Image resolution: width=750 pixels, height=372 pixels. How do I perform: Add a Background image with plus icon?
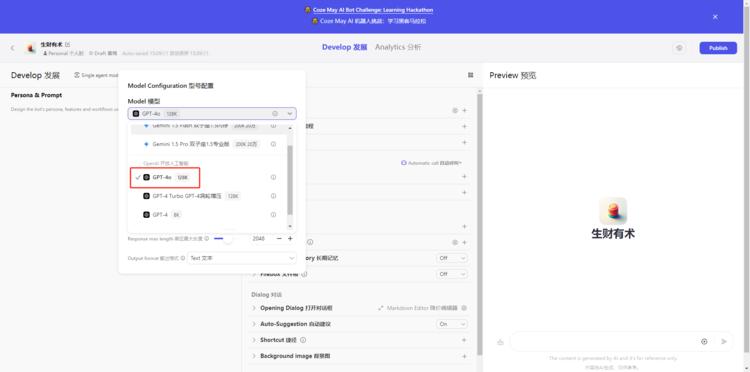(x=464, y=356)
